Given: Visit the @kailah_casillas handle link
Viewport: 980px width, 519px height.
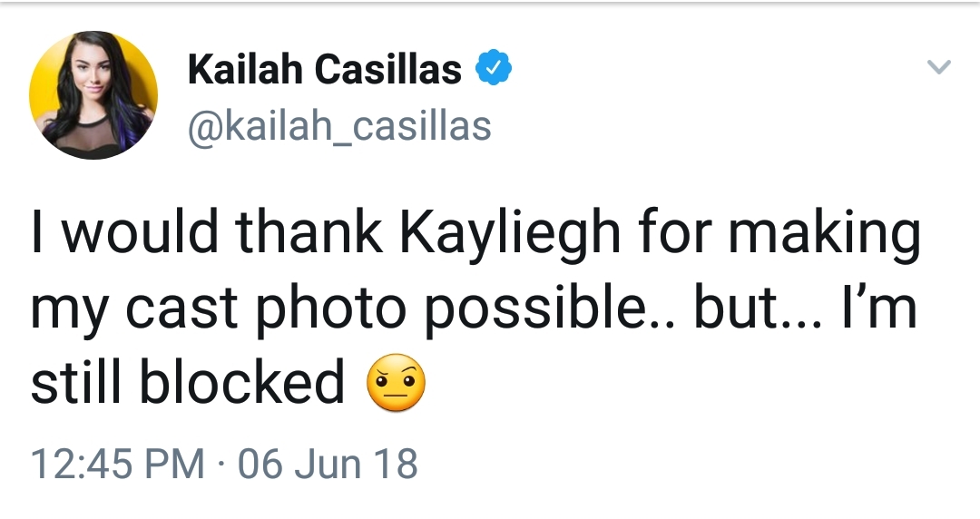Looking at the screenshot, I should [339, 125].
